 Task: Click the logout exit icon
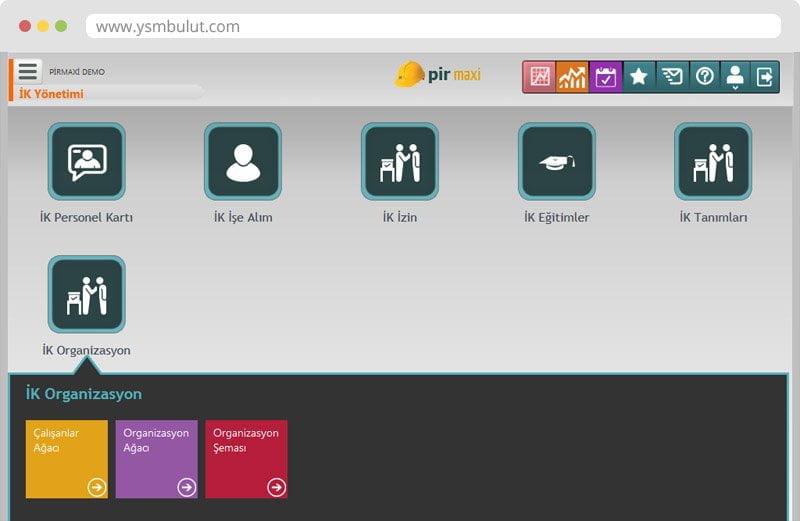(x=765, y=77)
